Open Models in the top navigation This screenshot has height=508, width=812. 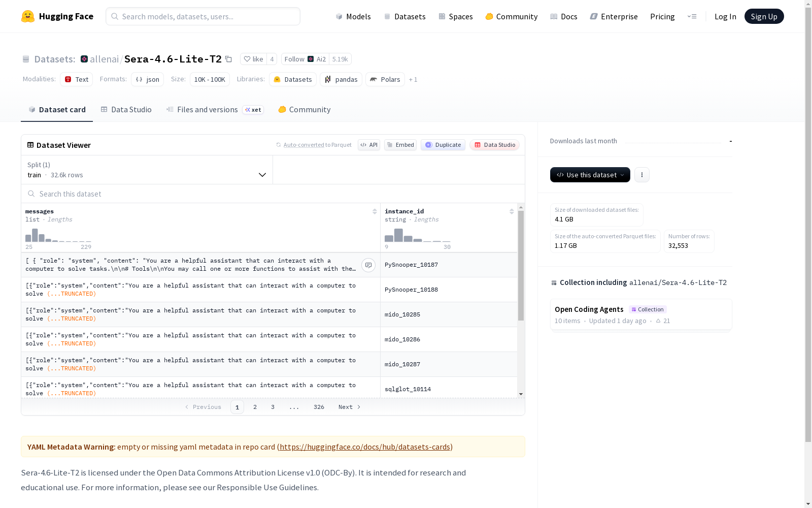coord(353,16)
